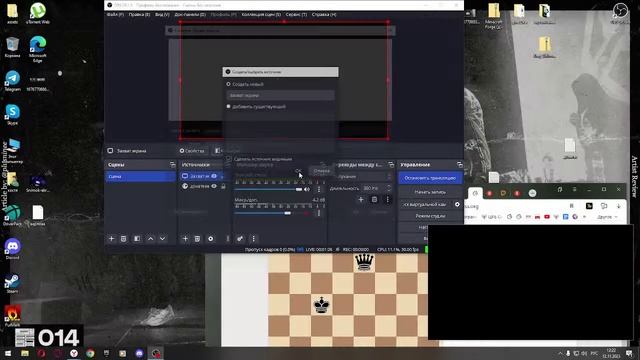This screenshot has width=640, height=360.
Task: Toggle visibility eye of the screen capture source
Action: click(214, 176)
